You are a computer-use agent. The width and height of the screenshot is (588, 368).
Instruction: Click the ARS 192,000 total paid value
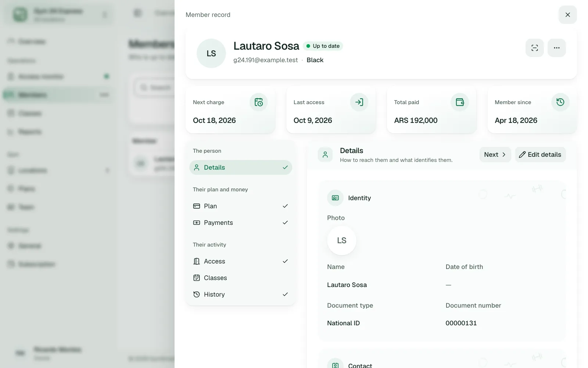[416, 120]
